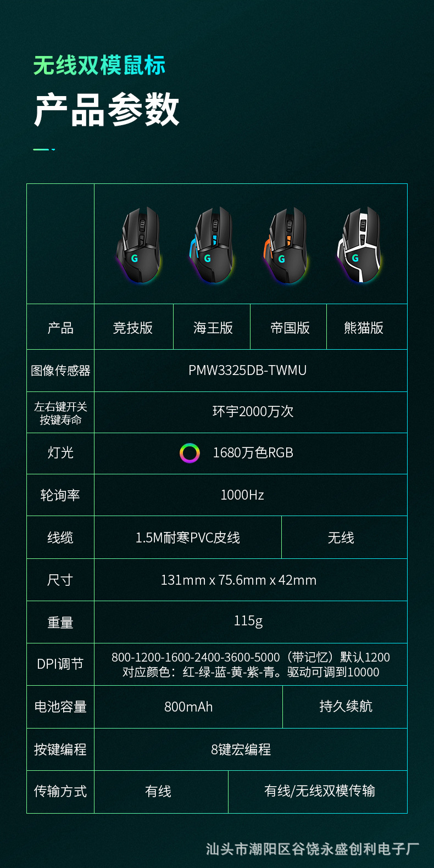The image size is (434, 868).
Task: Click the 1000Hz polling rate value
Action: 242,495
